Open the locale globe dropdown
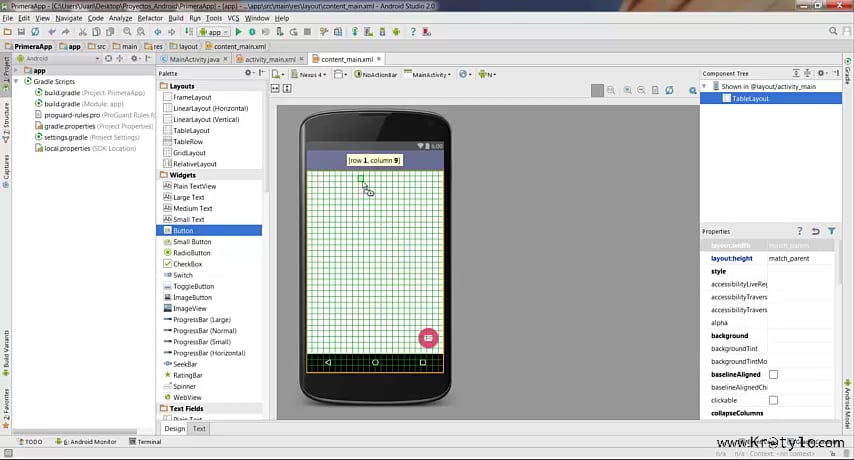854x460 pixels. [465, 75]
